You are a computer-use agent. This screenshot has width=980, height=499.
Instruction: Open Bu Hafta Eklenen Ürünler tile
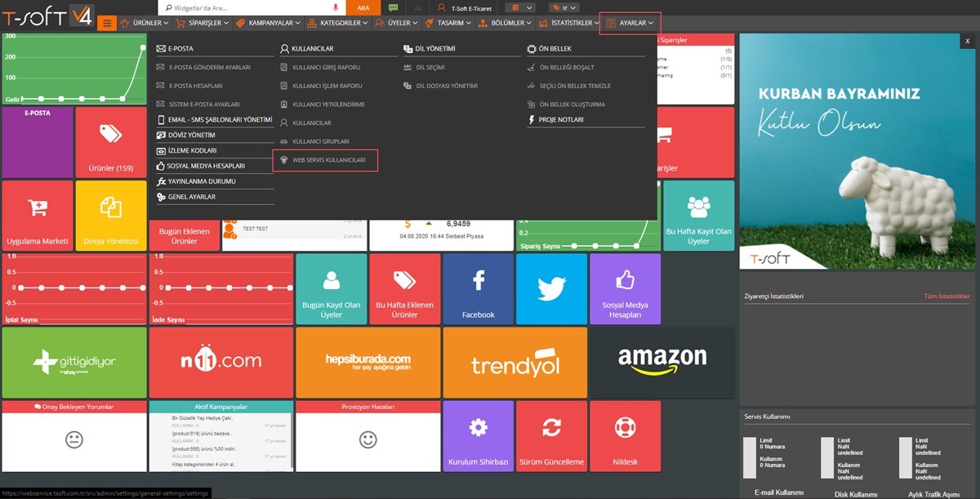[x=405, y=289]
